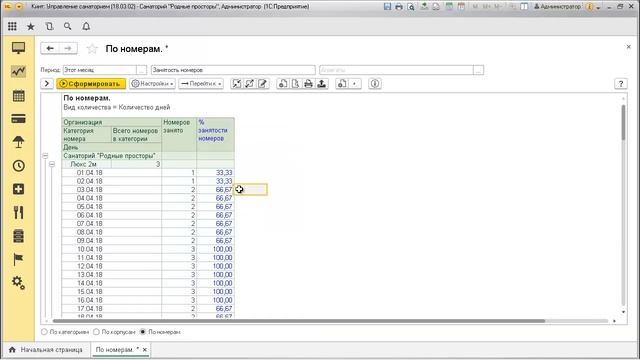Viewport: 640px width, 360px height.
Task: Print the report using printer icon
Action: (x=309, y=84)
